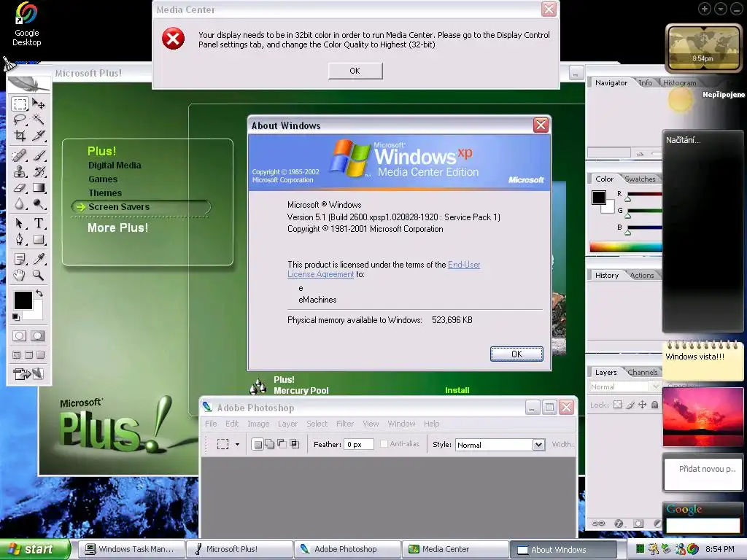Open Themes in Microsoft Plus! menu
This screenshot has width=747, height=560.
coord(105,192)
